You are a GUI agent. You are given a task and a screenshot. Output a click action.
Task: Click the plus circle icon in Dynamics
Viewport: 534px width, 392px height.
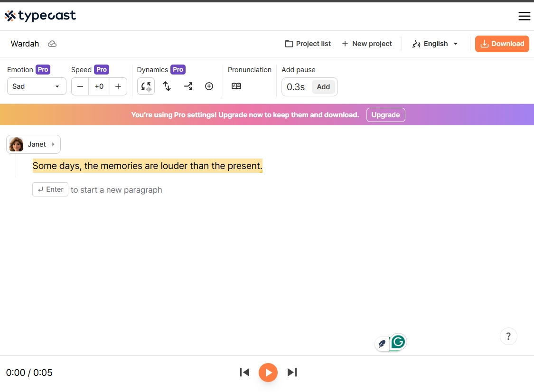(209, 86)
